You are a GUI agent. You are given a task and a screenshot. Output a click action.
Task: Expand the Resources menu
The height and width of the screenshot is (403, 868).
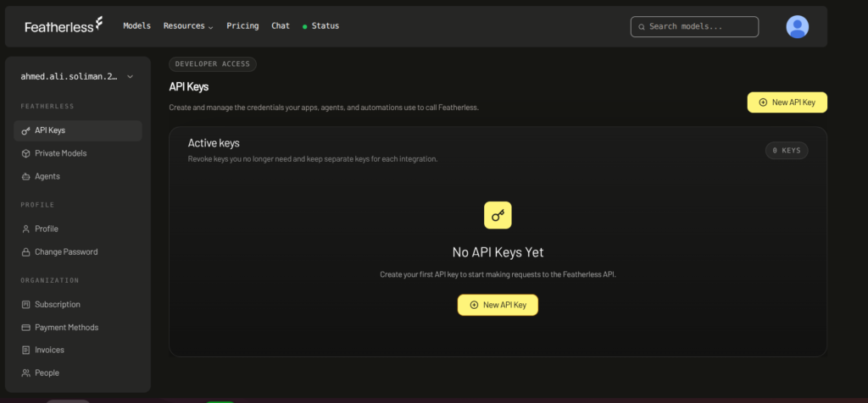(188, 26)
